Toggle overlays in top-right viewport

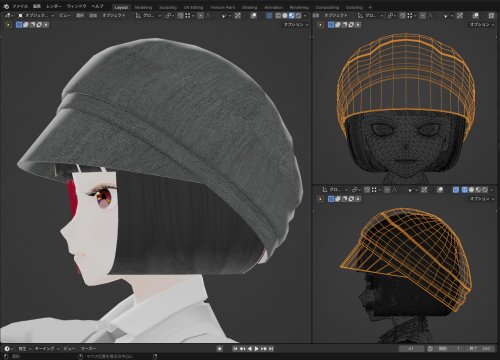[x=476, y=16]
